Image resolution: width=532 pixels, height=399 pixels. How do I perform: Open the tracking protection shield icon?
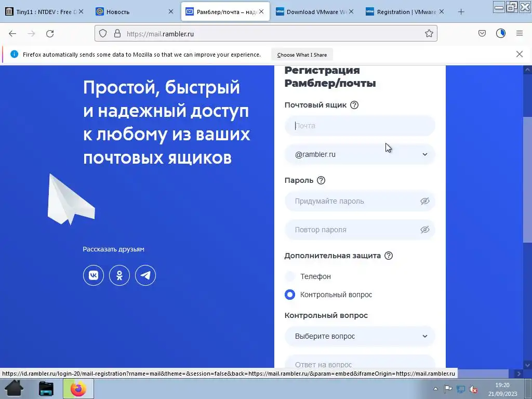point(103,33)
